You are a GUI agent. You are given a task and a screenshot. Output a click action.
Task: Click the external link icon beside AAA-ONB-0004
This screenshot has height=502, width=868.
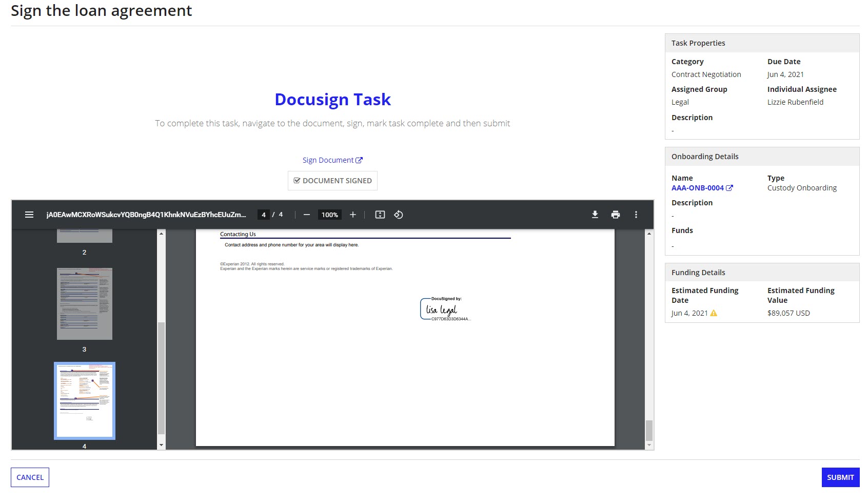(x=730, y=188)
